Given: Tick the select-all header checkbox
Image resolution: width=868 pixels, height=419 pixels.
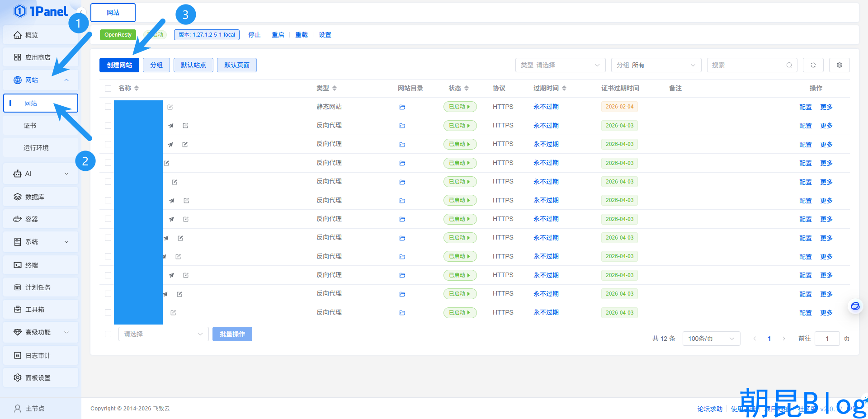Looking at the screenshot, I should pyautogui.click(x=108, y=89).
